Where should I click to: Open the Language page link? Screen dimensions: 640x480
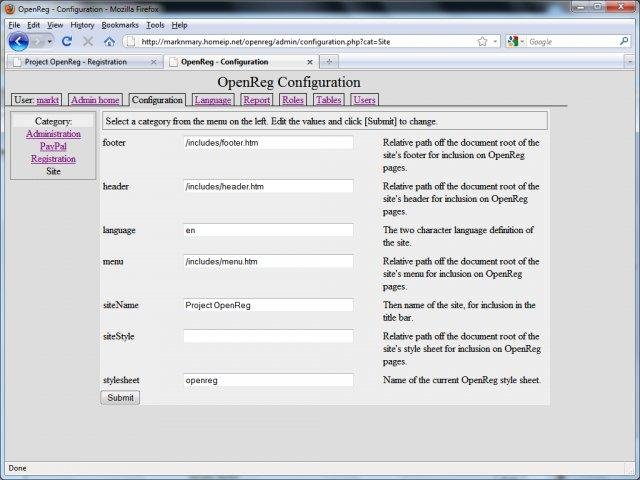coord(213,100)
